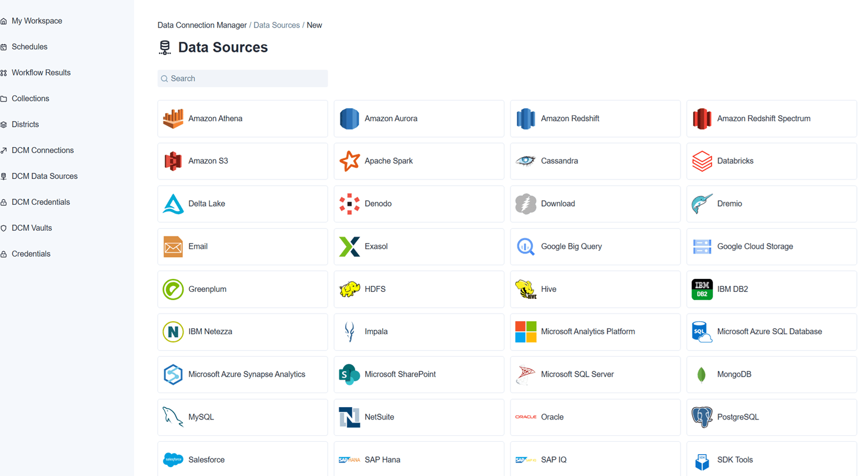Click the IBM DB2 logo icon
The height and width of the screenshot is (476, 868).
tap(702, 289)
